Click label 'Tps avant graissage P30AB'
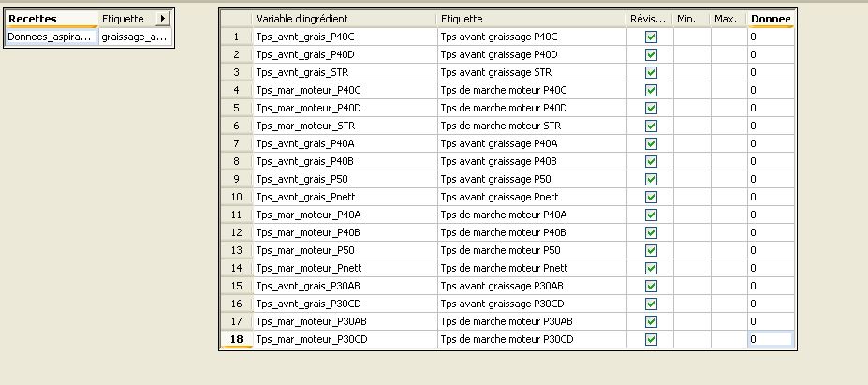The height and width of the screenshot is (385, 868). (502, 286)
